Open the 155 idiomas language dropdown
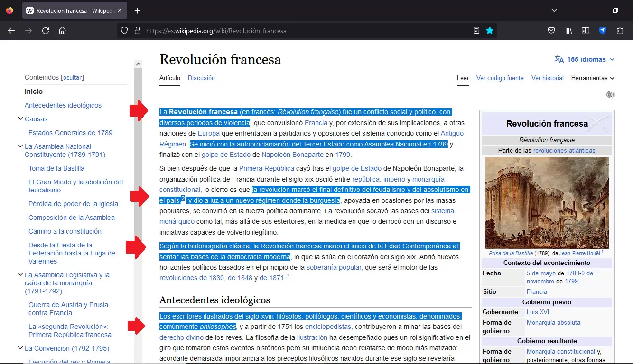This screenshot has height=364, width=633. (x=585, y=59)
